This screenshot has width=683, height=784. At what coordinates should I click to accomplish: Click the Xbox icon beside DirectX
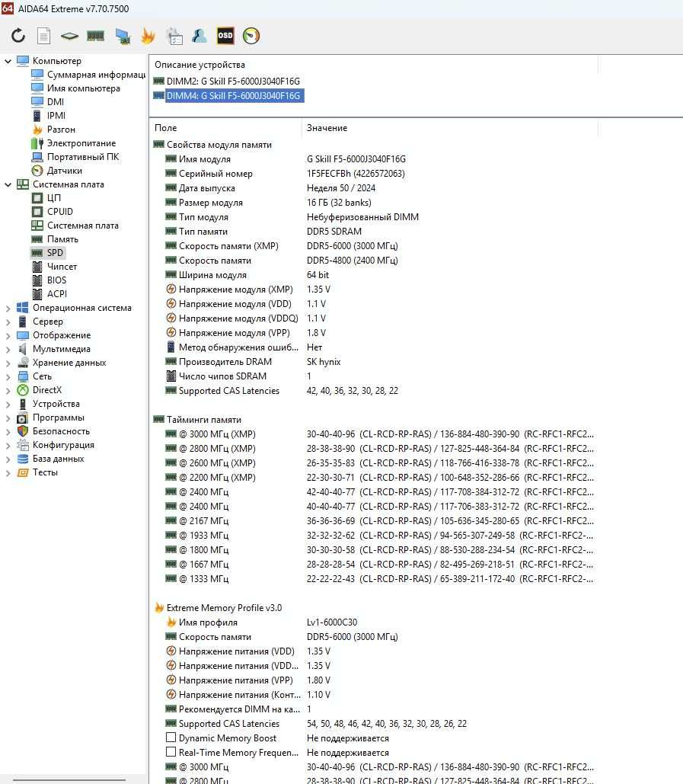pyautogui.click(x=23, y=390)
